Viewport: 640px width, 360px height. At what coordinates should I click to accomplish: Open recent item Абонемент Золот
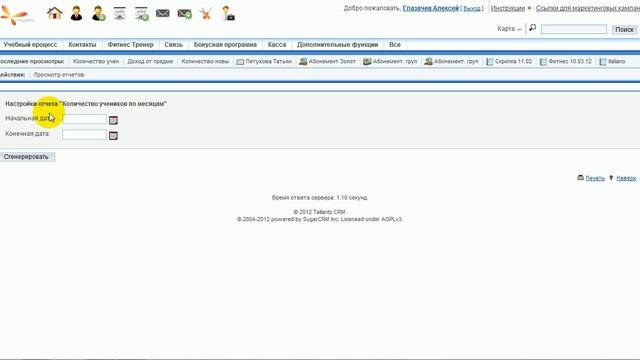(327, 61)
